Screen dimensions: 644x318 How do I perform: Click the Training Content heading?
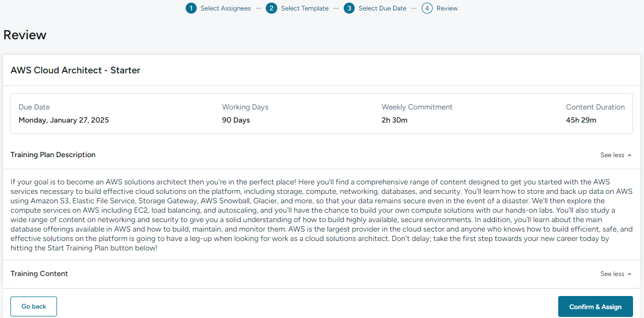39,273
